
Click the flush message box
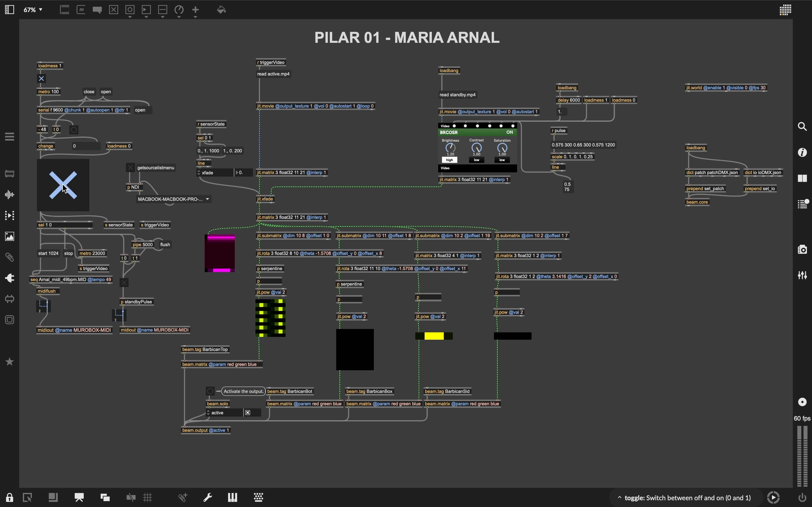point(165,244)
